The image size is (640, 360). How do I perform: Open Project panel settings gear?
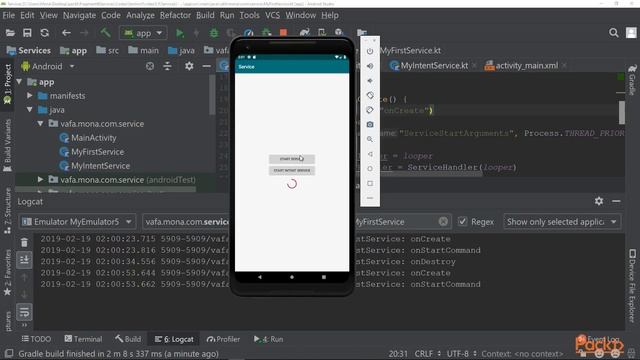(189, 66)
